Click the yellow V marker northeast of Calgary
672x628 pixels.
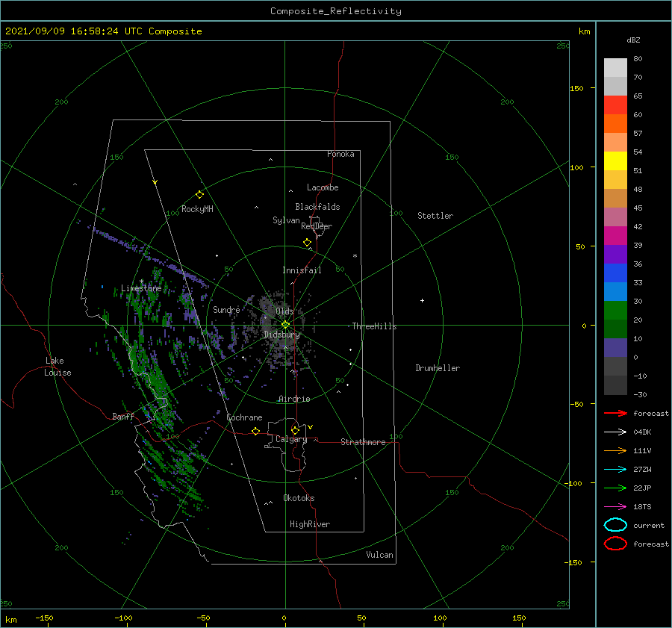click(x=311, y=427)
